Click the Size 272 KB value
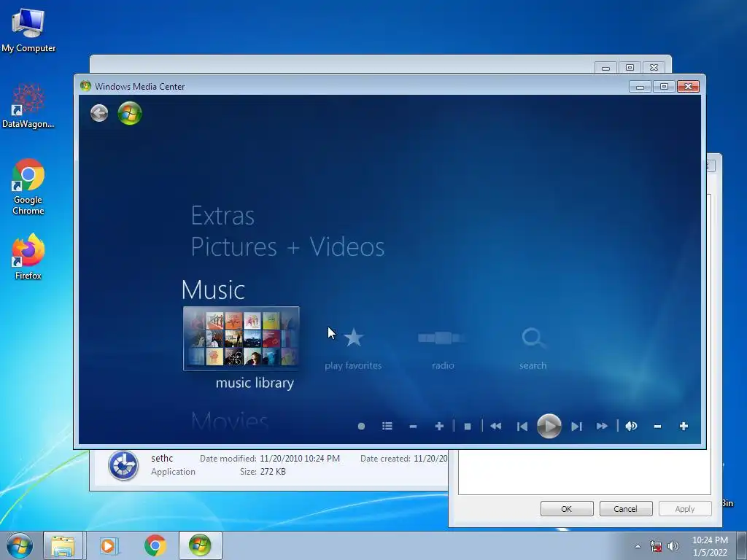 coord(273,472)
